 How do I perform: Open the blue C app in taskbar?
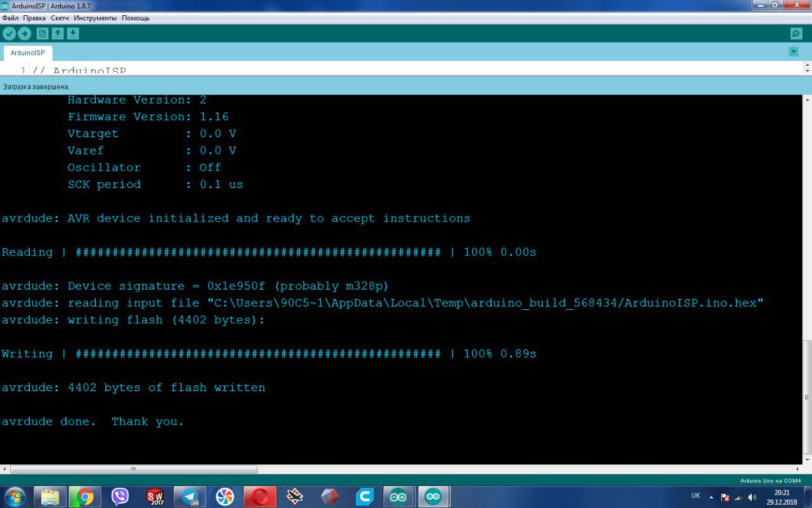click(364, 497)
